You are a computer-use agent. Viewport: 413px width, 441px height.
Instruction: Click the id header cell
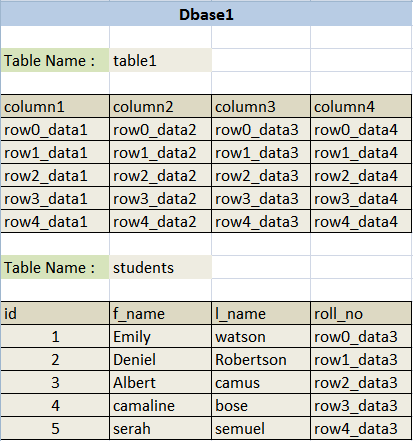click(x=55, y=313)
